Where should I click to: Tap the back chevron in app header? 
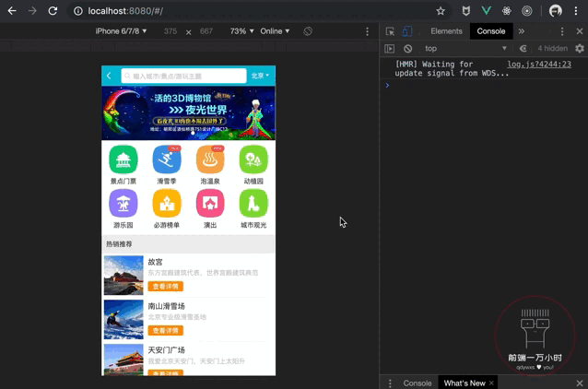click(x=109, y=76)
